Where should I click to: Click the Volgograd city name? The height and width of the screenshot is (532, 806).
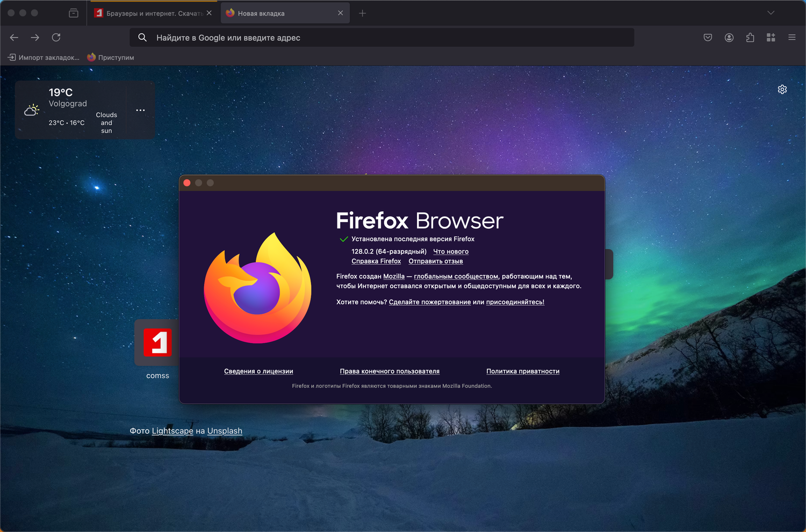coord(68,104)
